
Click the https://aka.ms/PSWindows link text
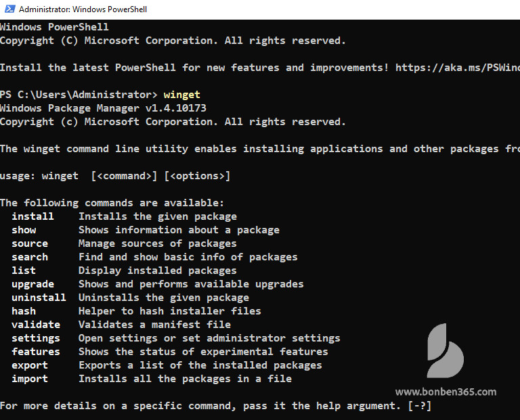[x=458, y=68]
